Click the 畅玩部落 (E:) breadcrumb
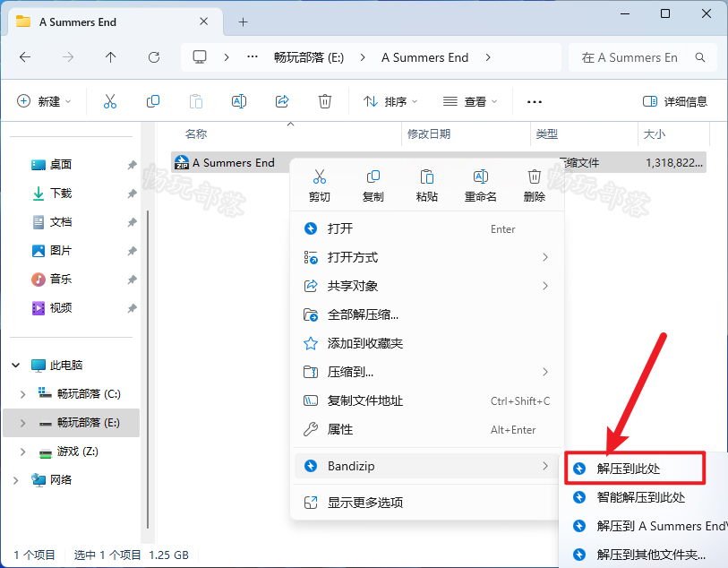 tap(309, 57)
